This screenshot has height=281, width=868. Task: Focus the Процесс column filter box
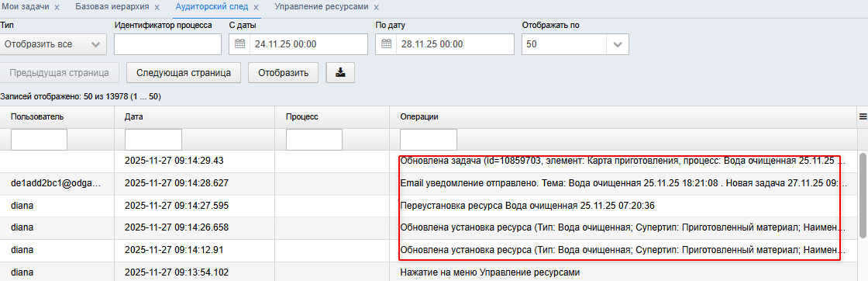click(x=314, y=140)
